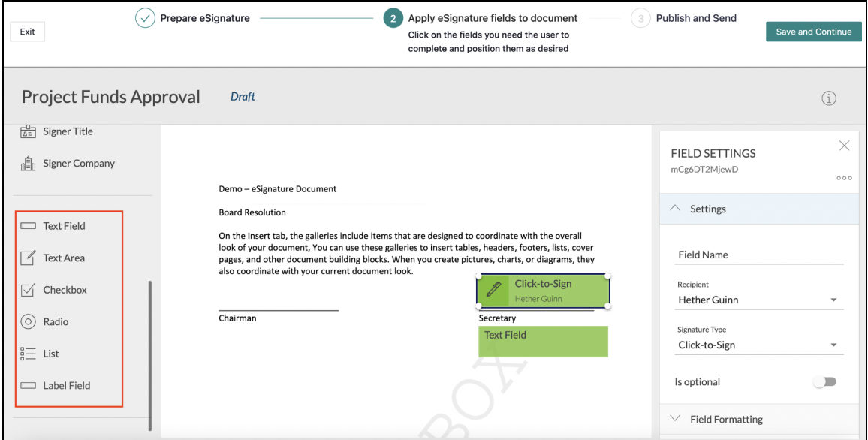Image resolution: width=868 pixels, height=440 pixels.
Task: Click the FIELD SETTINGS heading
Action: point(713,153)
